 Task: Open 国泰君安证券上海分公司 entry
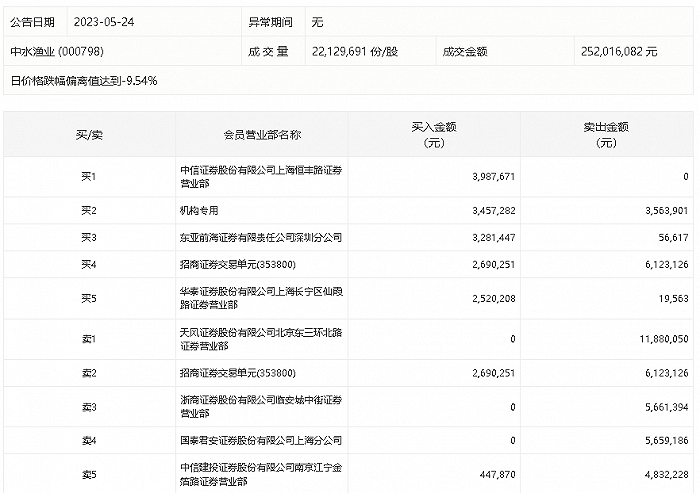[x=260, y=441]
